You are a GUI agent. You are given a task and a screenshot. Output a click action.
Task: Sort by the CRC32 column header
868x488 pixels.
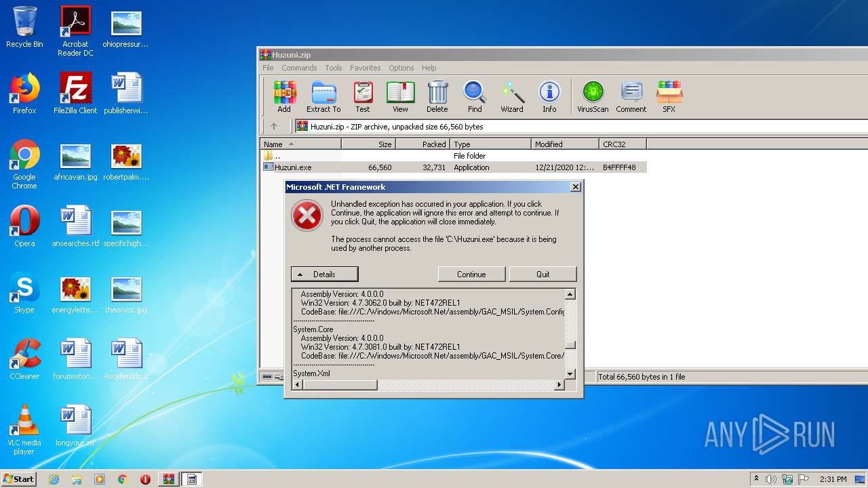(x=623, y=144)
